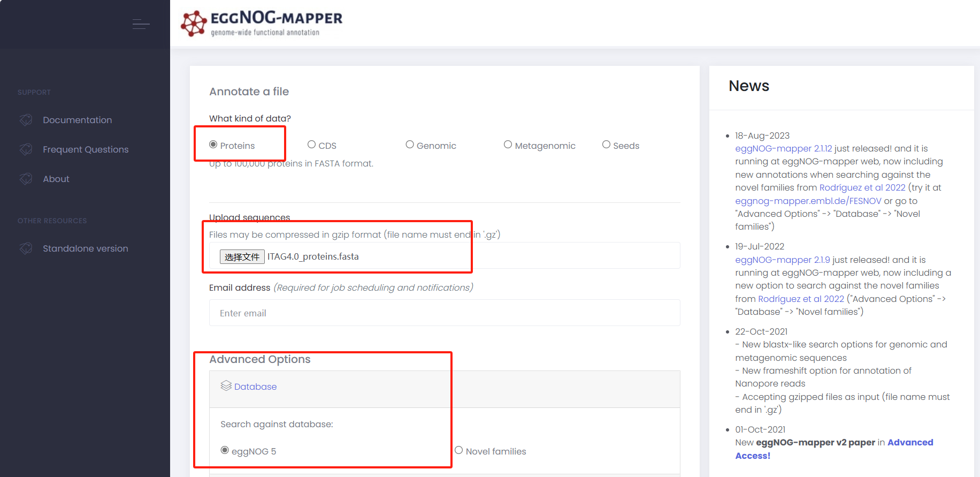Select the Metagenomic data type
The width and height of the screenshot is (980, 477).
tap(508, 145)
